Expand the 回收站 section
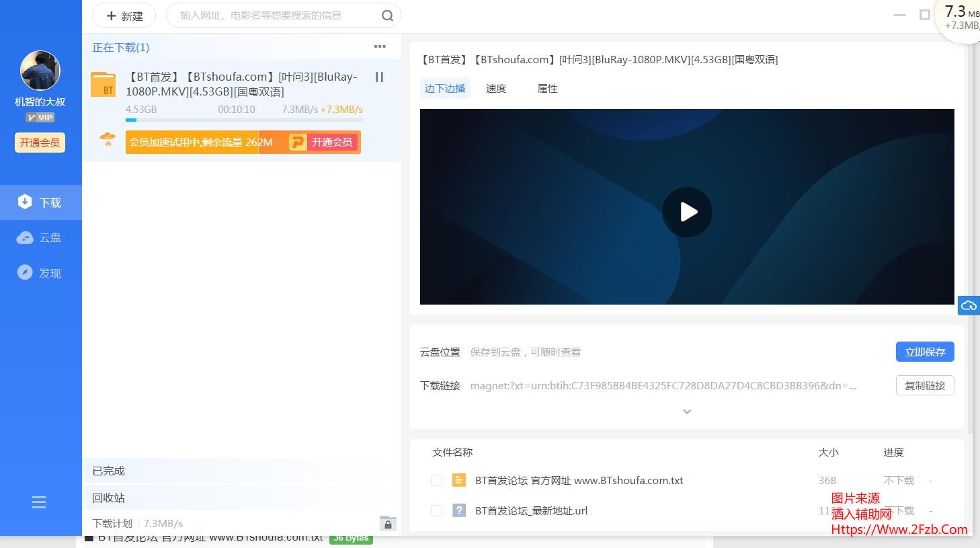The image size is (980, 548). point(109,498)
